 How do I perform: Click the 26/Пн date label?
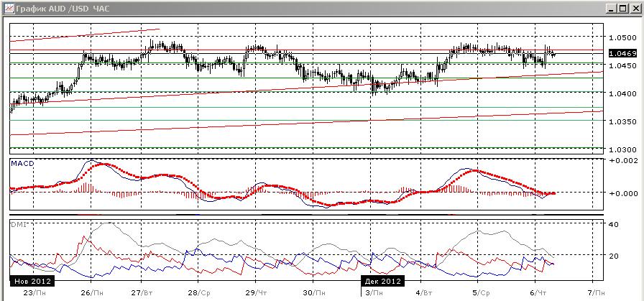pyautogui.click(x=91, y=292)
